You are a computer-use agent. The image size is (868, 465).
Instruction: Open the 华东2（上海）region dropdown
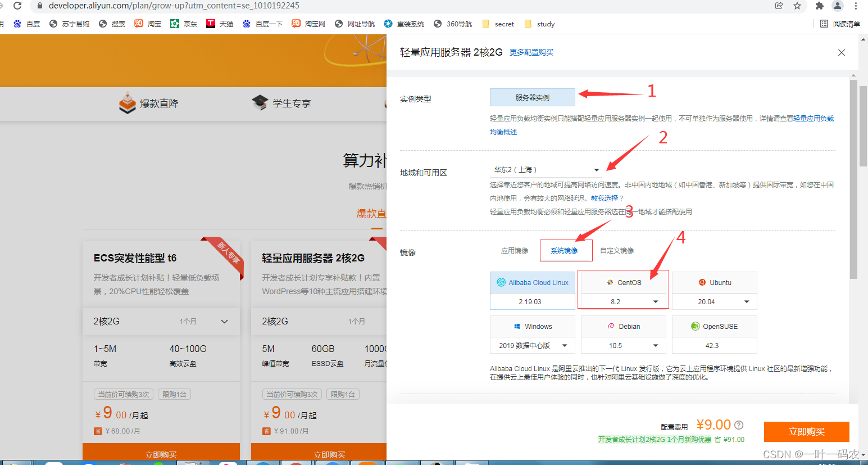[546, 170]
